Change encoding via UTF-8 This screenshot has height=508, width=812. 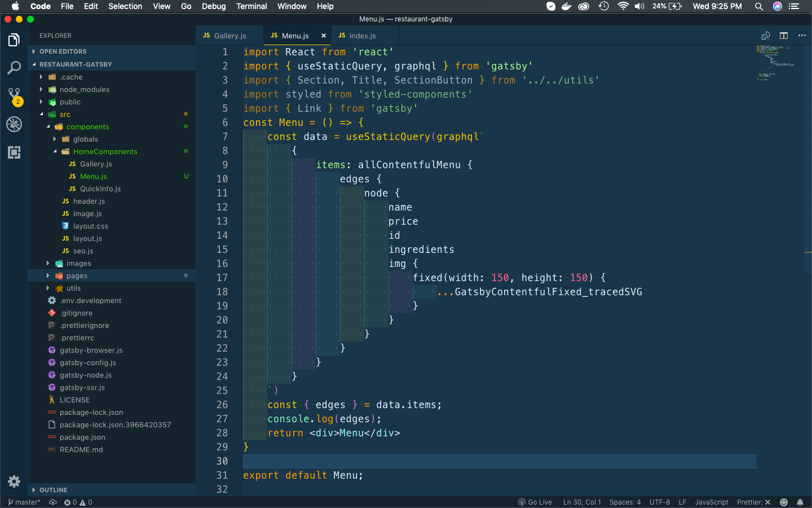coord(660,502)
